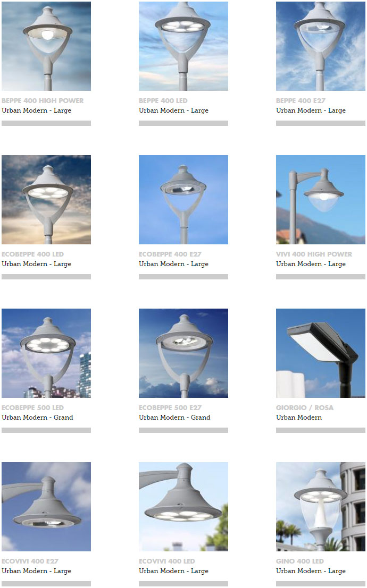
Task: Select the ECOBEPPE 500 E27 lamp photo
Action: 183,353
